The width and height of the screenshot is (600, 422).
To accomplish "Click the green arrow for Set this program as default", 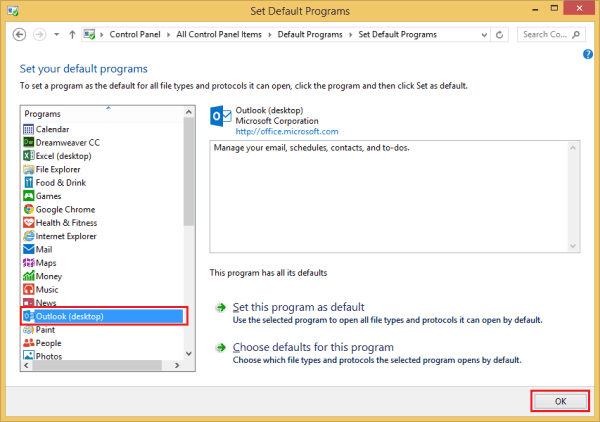I will tap(219, 307).
